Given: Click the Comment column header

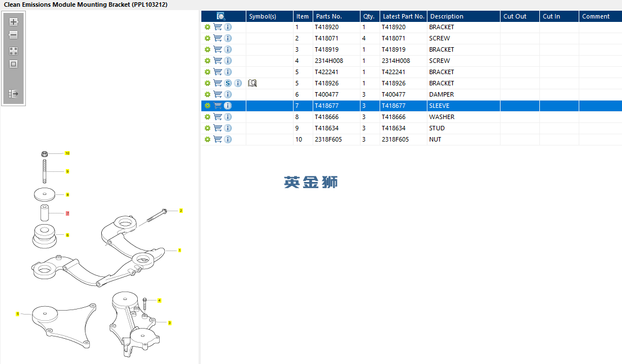Looking at the screenshot, I should click(600, 16).
